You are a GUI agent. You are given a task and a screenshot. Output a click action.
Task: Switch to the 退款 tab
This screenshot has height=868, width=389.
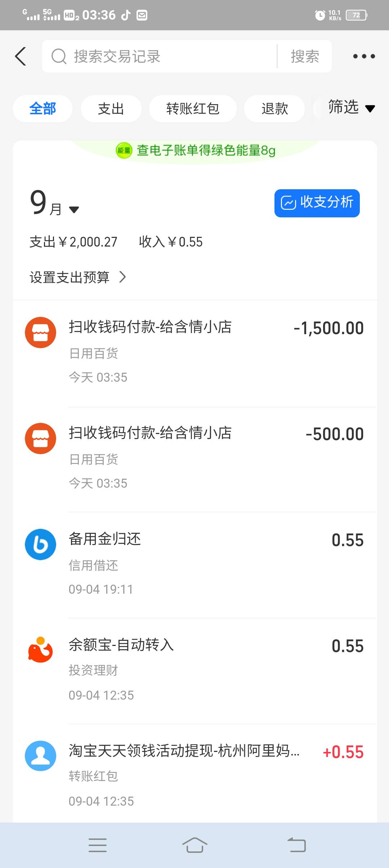(x=274, y=108)
